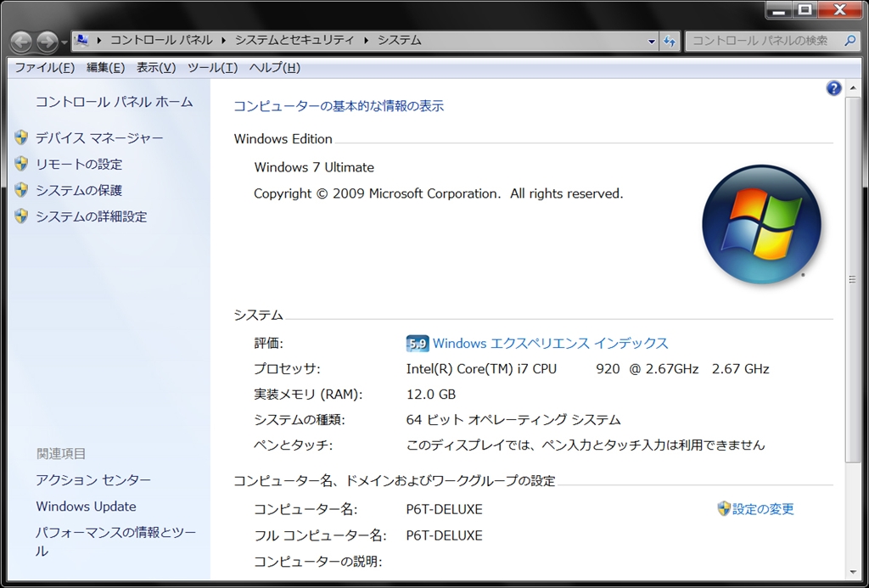Click P6T-DELUXE next to コンピューター名
869x588 pixels.
point(444,509)
